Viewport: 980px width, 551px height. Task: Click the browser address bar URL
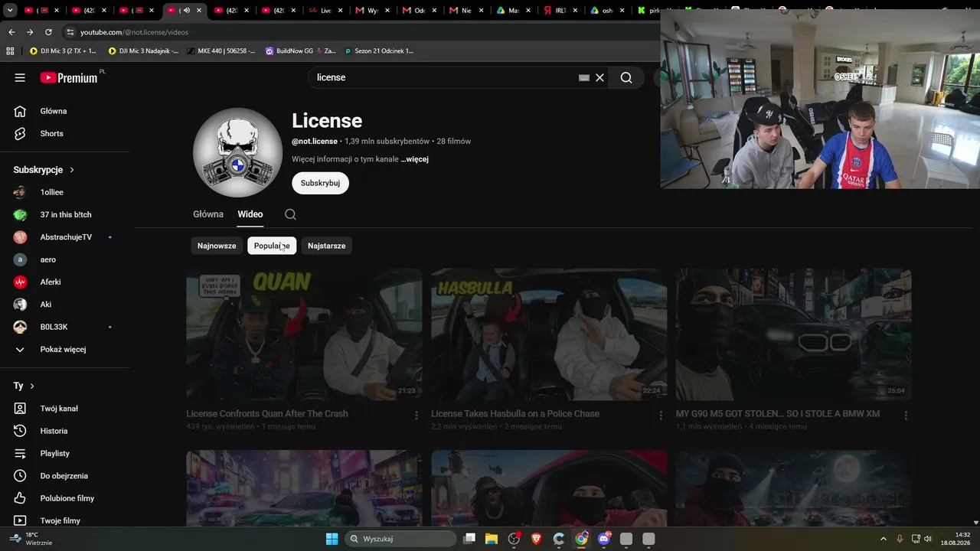coord(134,32)
